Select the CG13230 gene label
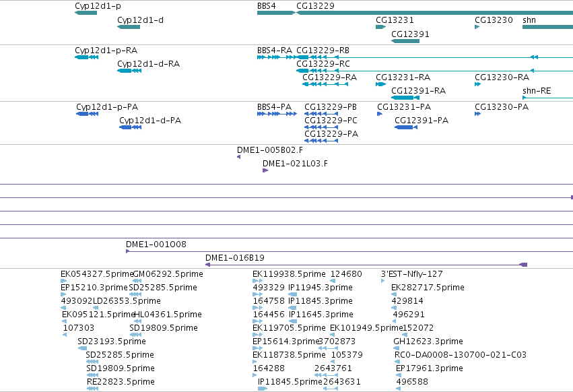Screen dimensions: 573x392 (494, 20)
